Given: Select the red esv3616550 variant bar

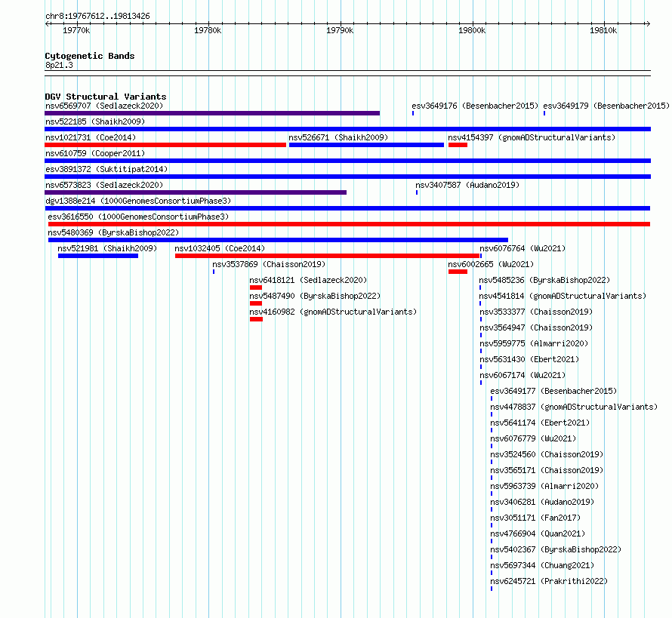Looking at the screenshot, I should 350,224.
